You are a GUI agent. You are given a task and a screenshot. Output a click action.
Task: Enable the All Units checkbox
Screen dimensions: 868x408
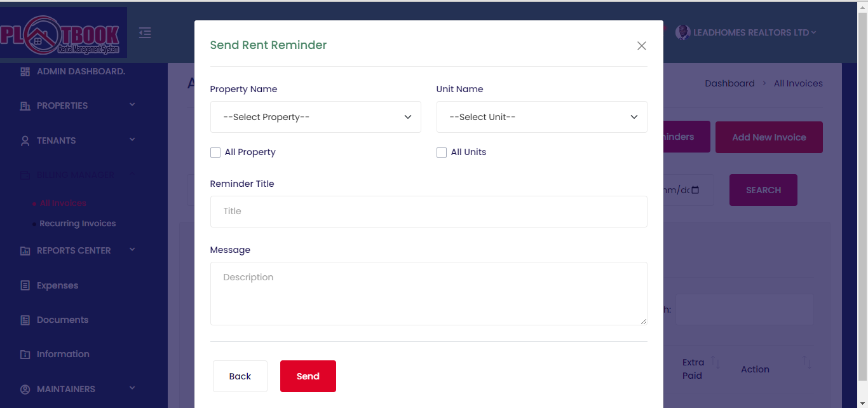[x=442, y=153]
